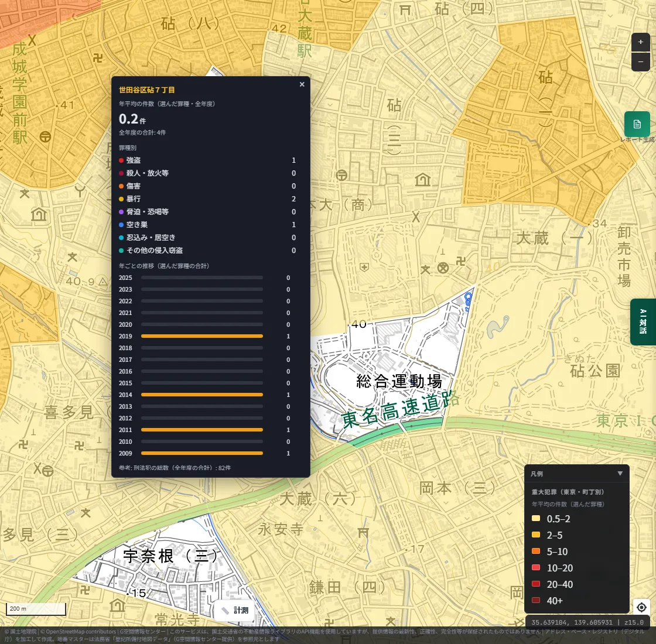Zoom in with the plus button

click(640, 42)
